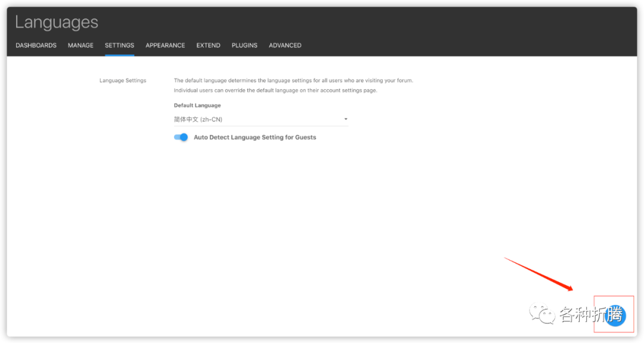
Task: Click the sentence starting "The default language determines"
Action: (x=293, y=80)
